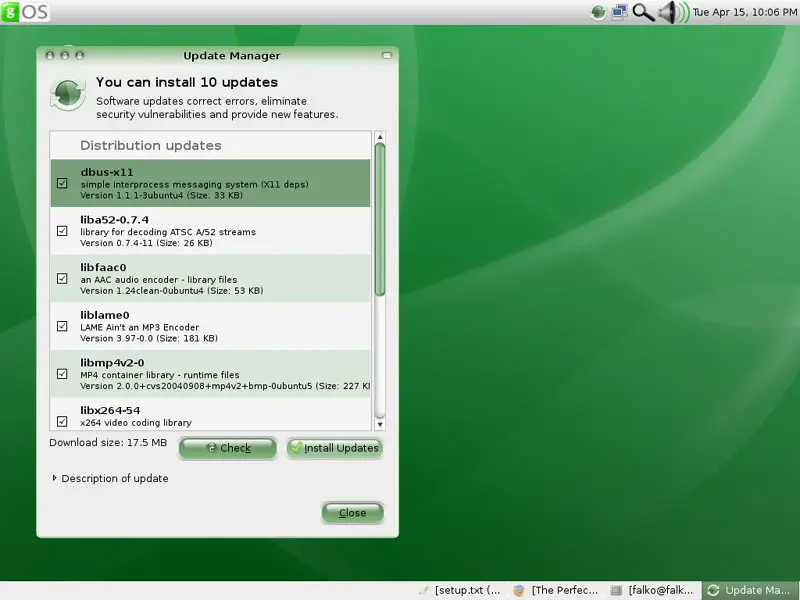This screenshot has width=800, height=600.
Task: Click 'You can install 10 updates' heading
Action: (187, 82)
